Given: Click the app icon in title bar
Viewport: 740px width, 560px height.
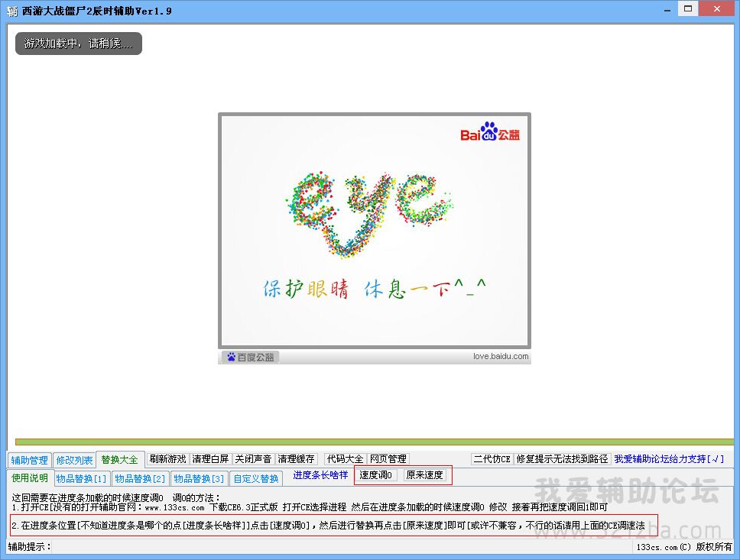Looking at the screenshot, I should tap(12, 11).
